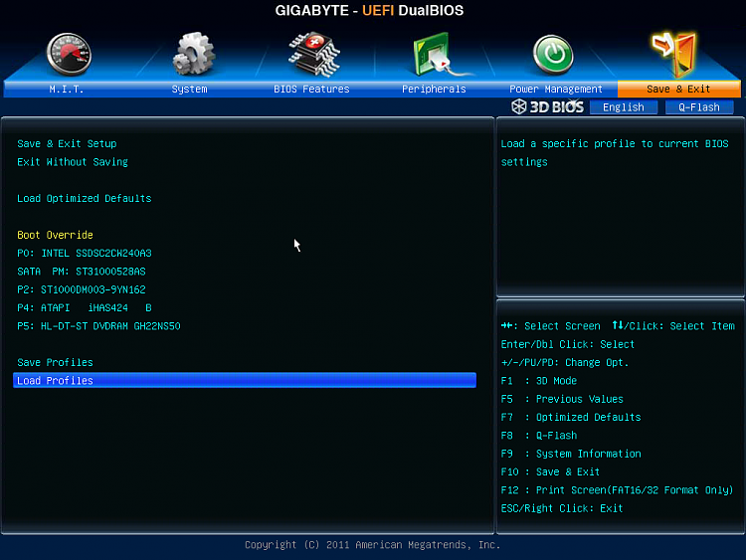Select the highlighted Load Profiles entry
This screenshot has width=746, height=560.
pyautogui.click(x=245, y=380)
